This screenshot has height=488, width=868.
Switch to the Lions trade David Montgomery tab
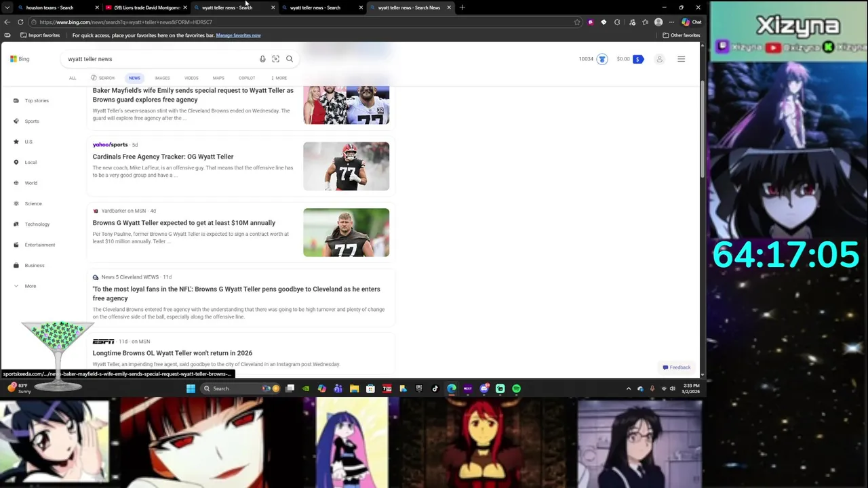[x=146, y=7]
